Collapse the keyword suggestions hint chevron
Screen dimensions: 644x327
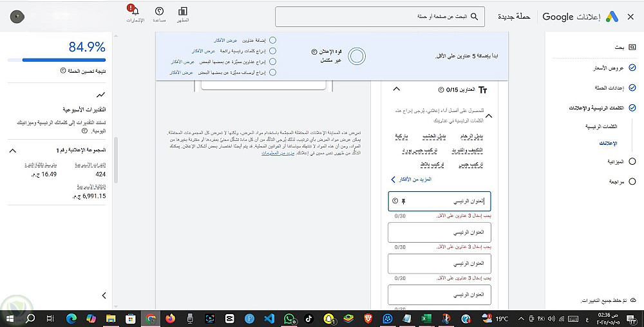coord(488,116)
